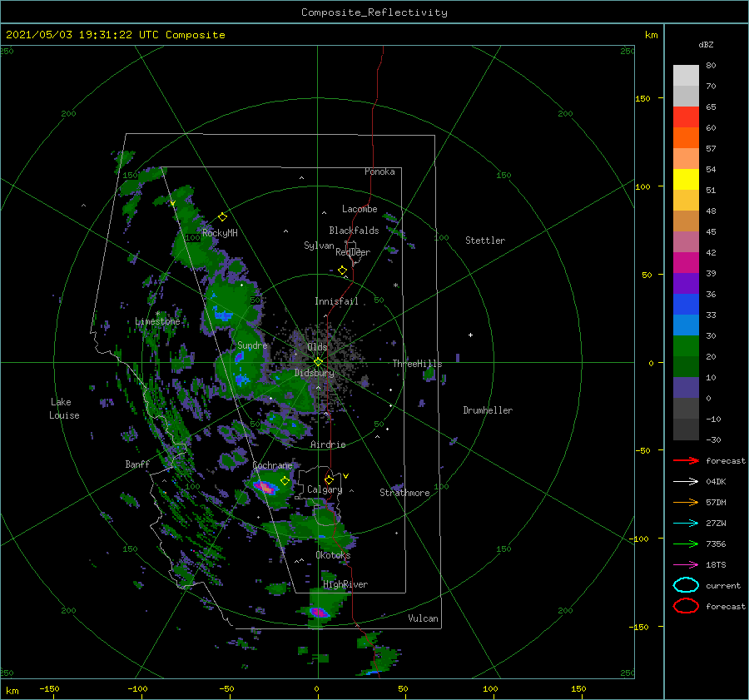Click the ThreeHills city label

pyautogui.click(x=418, y=364)
